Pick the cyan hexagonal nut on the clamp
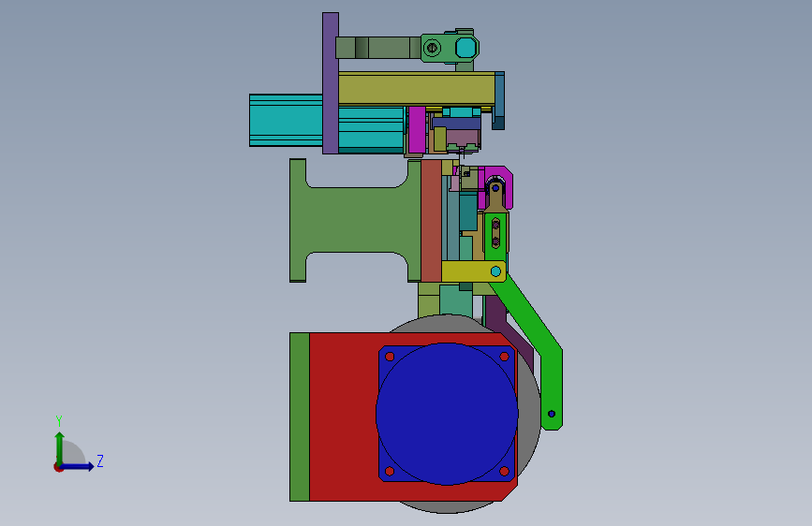Image resolution: width=812 pixels, height=526 pixels. coord(466,48)
